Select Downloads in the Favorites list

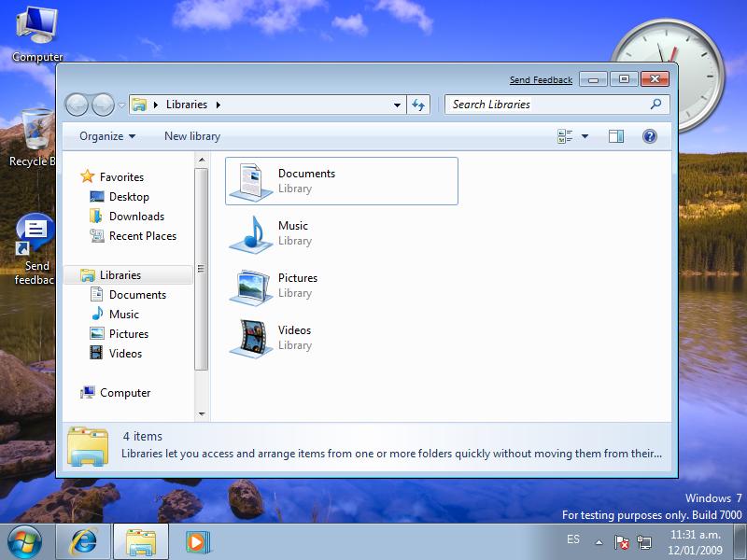(136, 217)
